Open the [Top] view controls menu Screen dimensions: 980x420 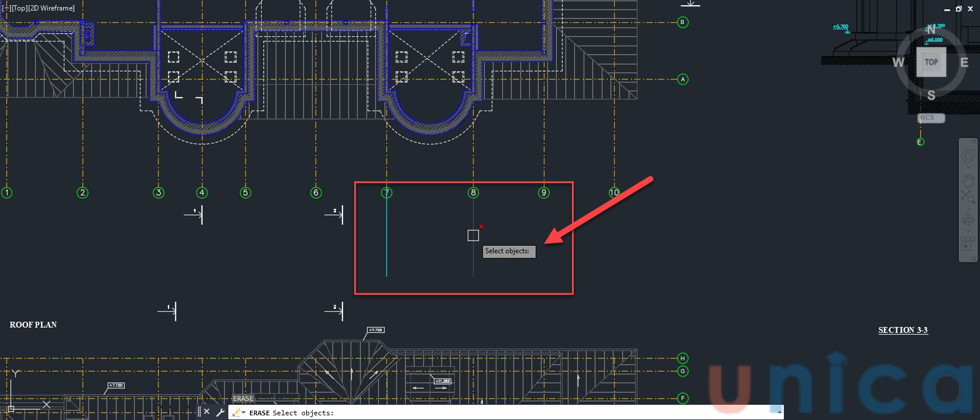coord(19,8)
